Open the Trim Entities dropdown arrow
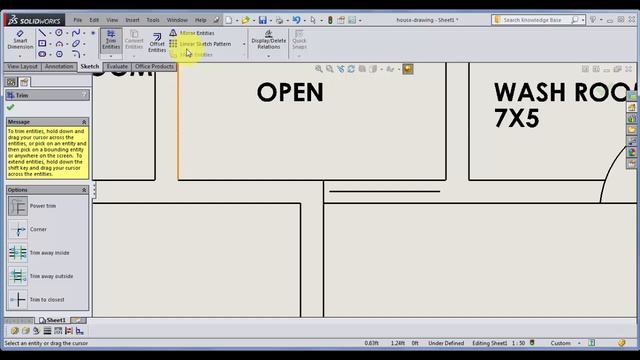 pos(111,56)
